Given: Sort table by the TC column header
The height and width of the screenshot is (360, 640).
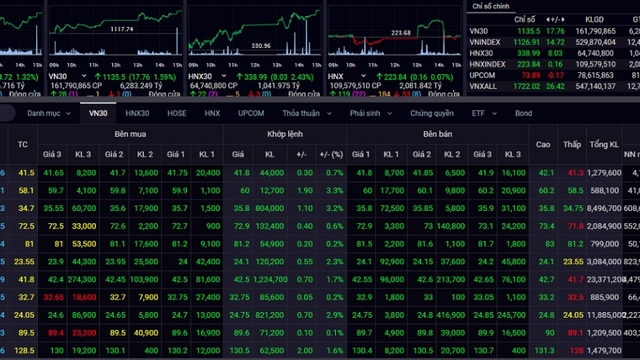Looking at the screenshot, I should [22, 144].
